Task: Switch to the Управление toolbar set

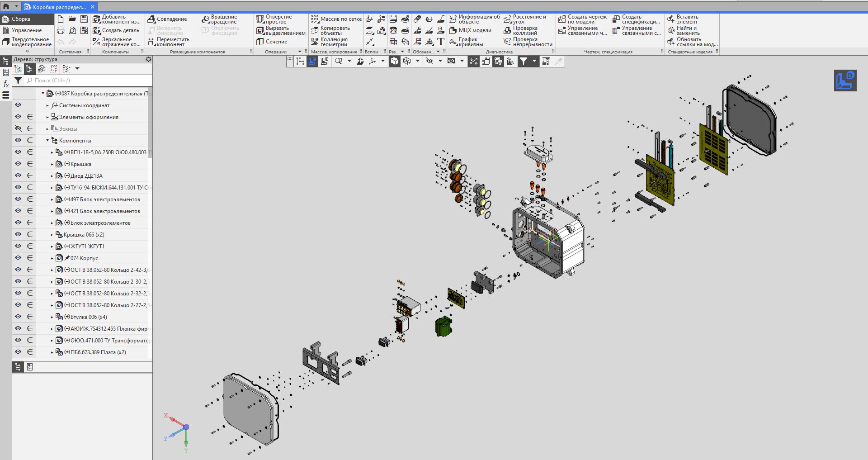Action: pos(26,30)
